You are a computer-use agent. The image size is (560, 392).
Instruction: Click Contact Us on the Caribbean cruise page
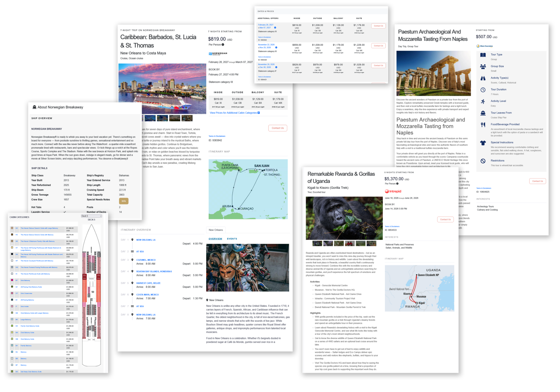click(x=278, y=128)
